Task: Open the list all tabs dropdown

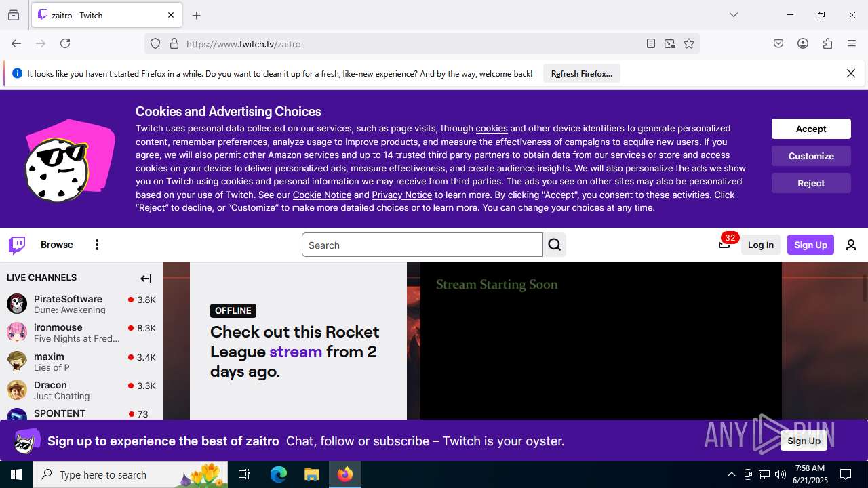Action: click(734, 15)
